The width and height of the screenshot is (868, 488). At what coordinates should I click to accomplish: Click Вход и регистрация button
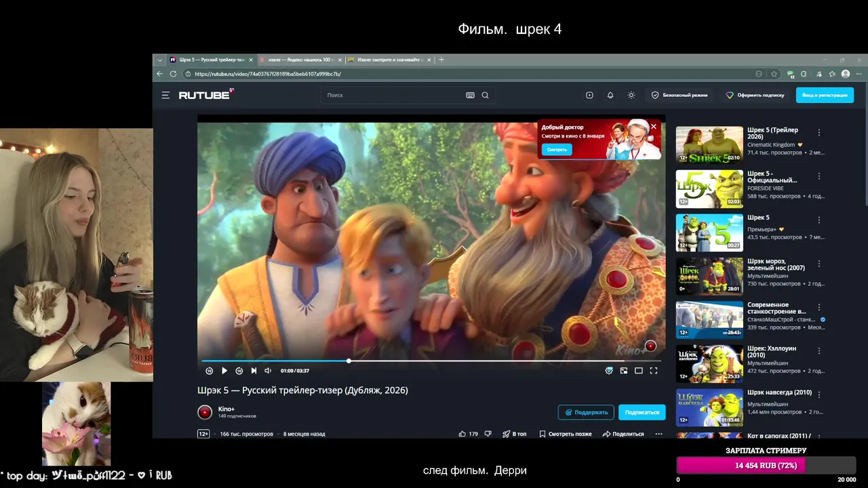click(x=825, y=96)
